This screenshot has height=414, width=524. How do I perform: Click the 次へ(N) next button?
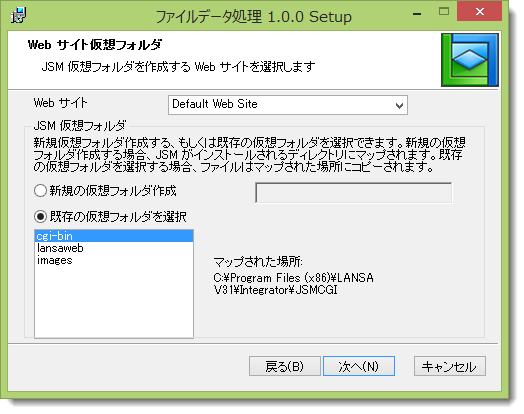pos(359,366)
